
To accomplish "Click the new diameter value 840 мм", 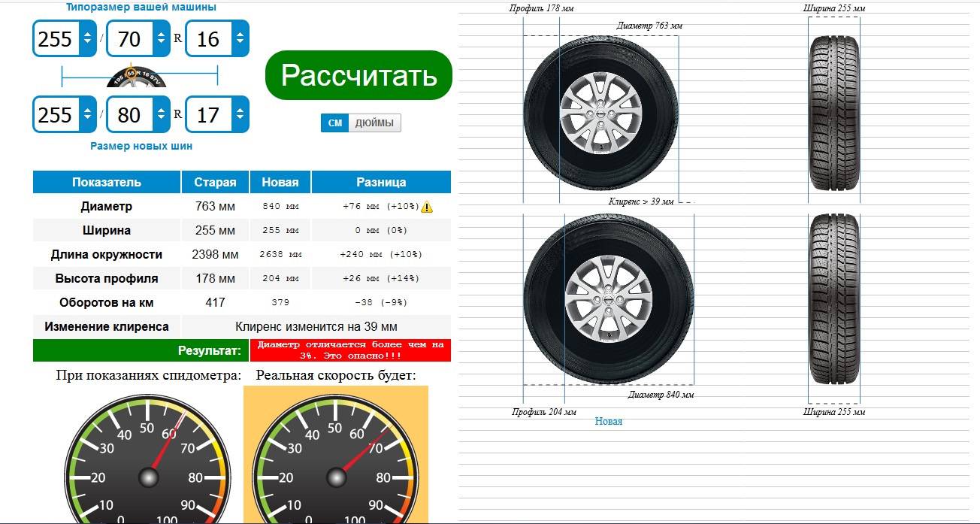I will tap(280, 207).
